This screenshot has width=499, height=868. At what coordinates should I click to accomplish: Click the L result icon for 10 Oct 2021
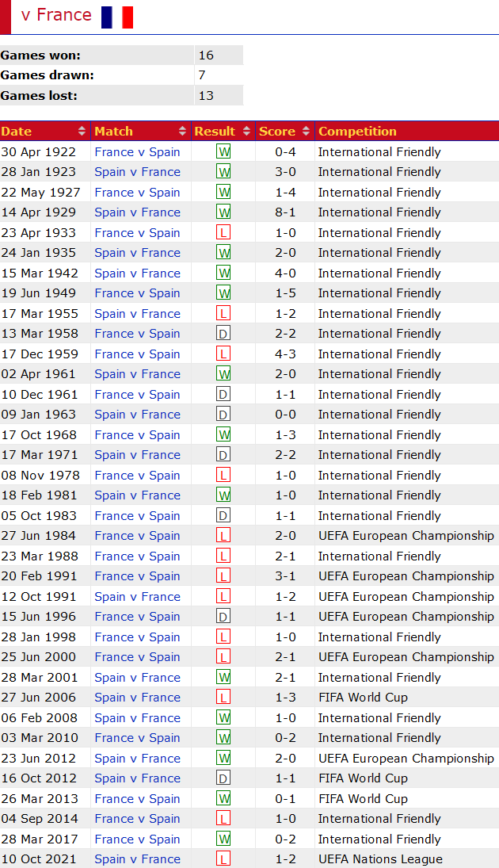point(223,859)
